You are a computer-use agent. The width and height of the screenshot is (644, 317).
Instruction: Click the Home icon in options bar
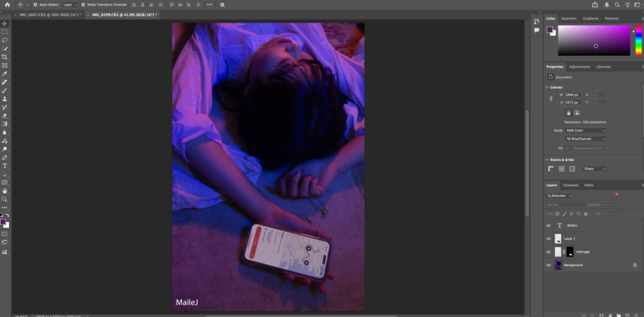pyautogui.click(x=6, y=4)
